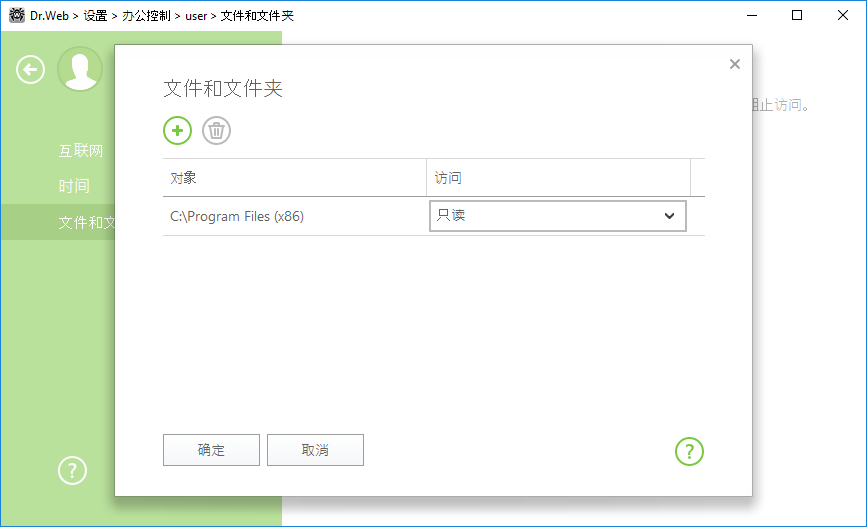
Task: Click the user avatar icon
Action: click(79, 69)
